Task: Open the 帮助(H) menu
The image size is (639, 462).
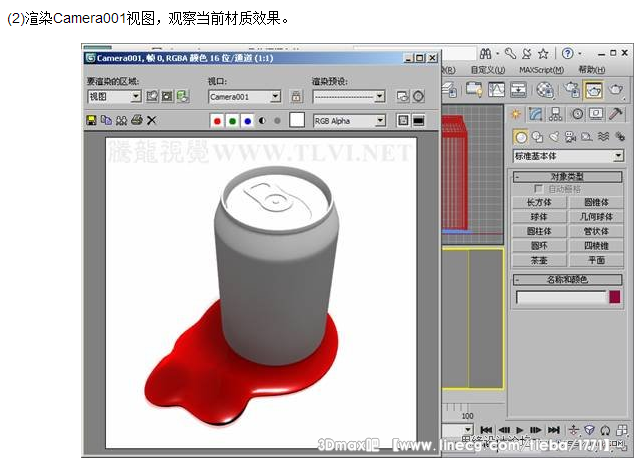Action: pos(592,70)
